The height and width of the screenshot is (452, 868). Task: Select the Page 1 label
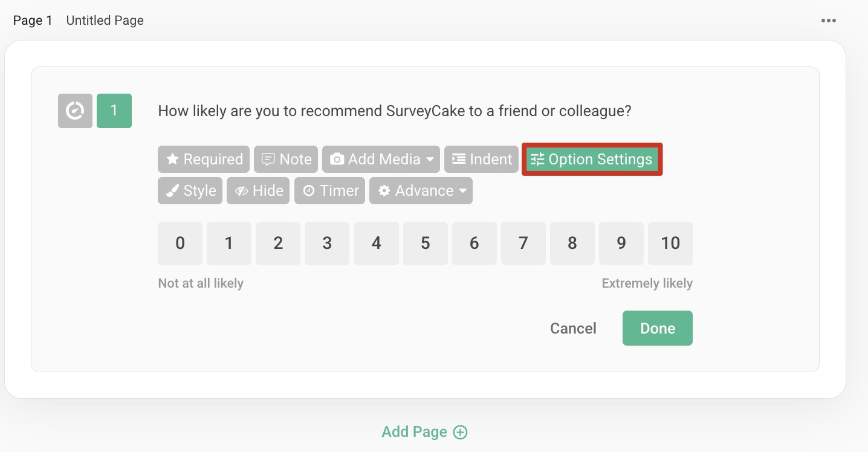click(33, 20)
